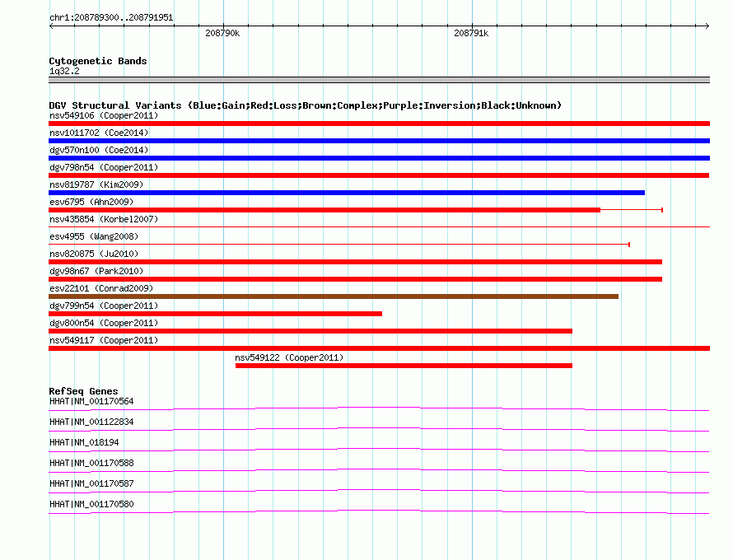Click the thin red nsv435854 line
This screenshot has width=733, height=560.
[379, 227]
